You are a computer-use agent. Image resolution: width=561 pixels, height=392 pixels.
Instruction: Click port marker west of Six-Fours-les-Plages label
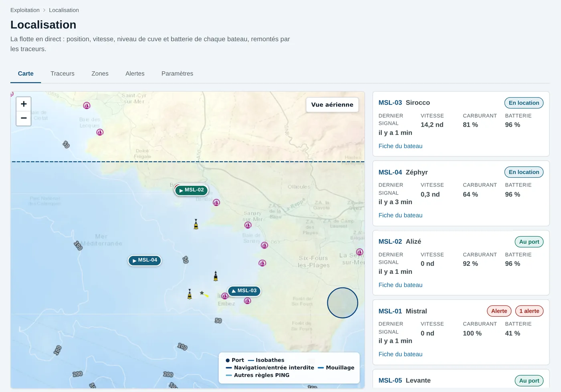(x=262, y=263)
